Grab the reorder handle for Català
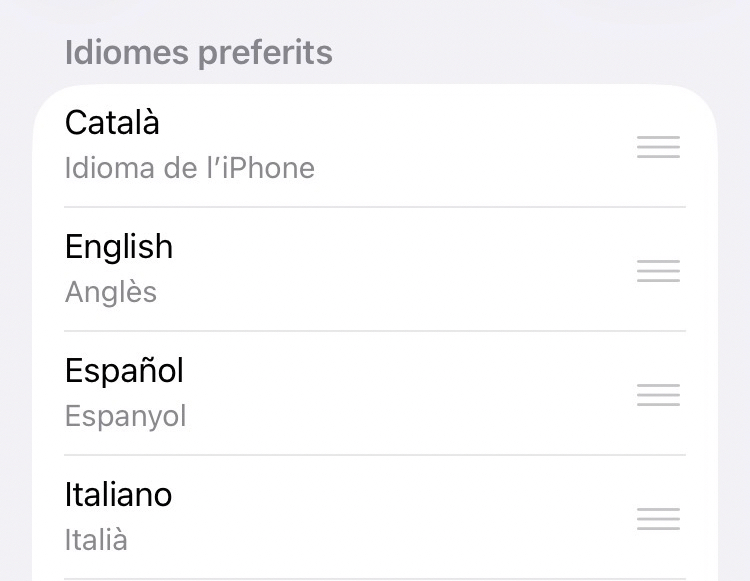 pos(658,148)
